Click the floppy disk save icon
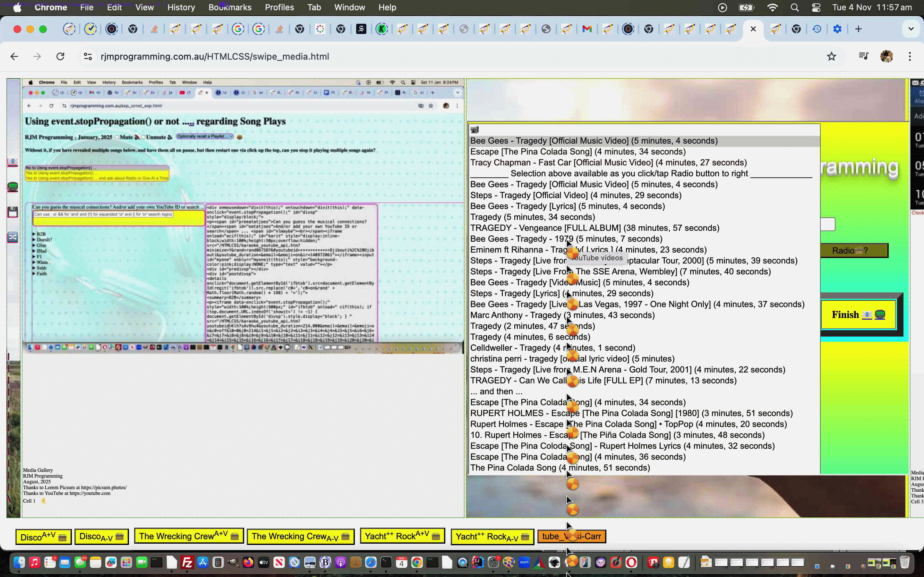This screenshot has height=577, width=924. coord(13,212)
